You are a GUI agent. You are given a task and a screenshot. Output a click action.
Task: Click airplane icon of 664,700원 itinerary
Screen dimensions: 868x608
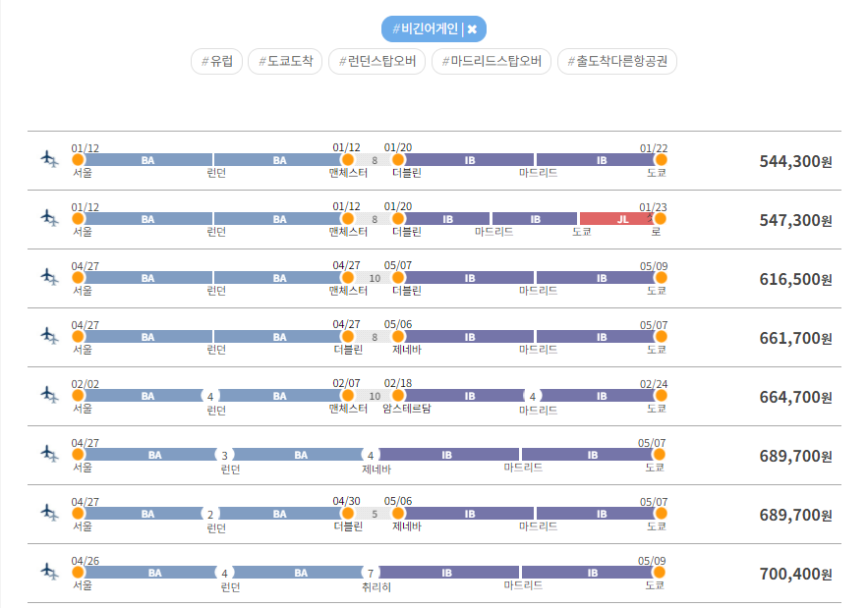[x=50, y=395]
